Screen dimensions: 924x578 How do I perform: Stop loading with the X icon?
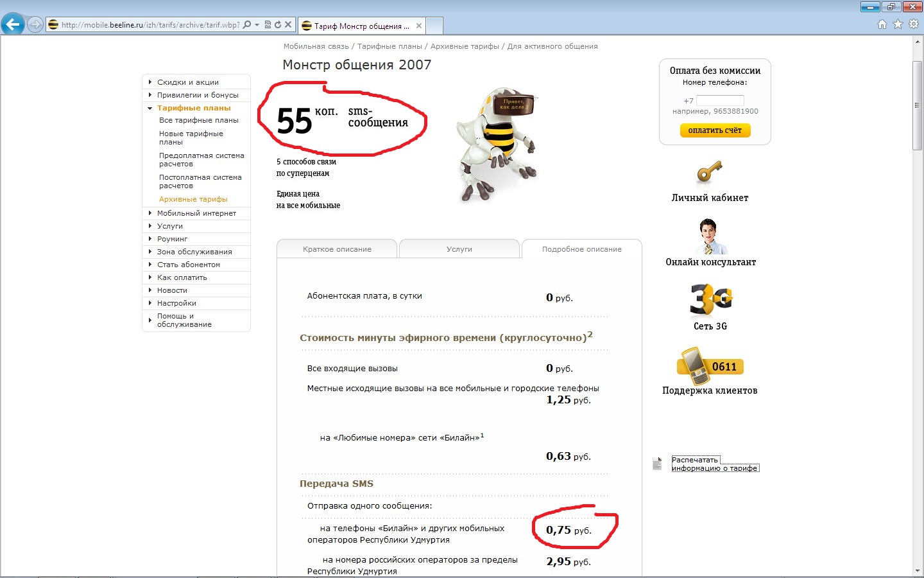coord(288,25)
